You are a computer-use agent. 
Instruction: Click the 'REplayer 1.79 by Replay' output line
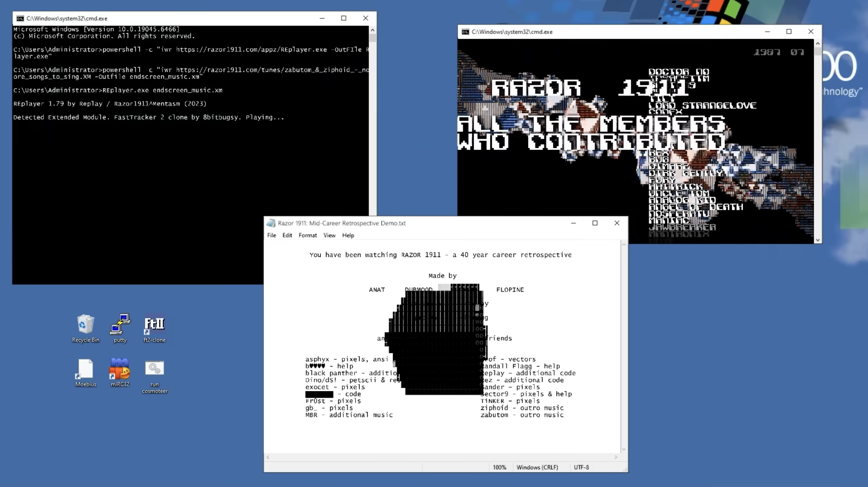(110, 104)
